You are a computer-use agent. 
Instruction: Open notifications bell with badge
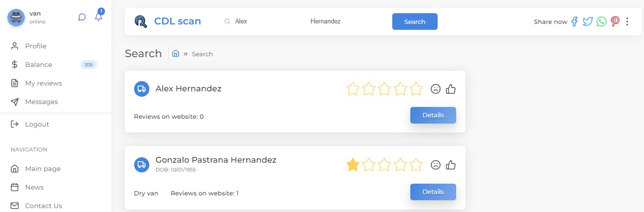[x=99, y=16]
